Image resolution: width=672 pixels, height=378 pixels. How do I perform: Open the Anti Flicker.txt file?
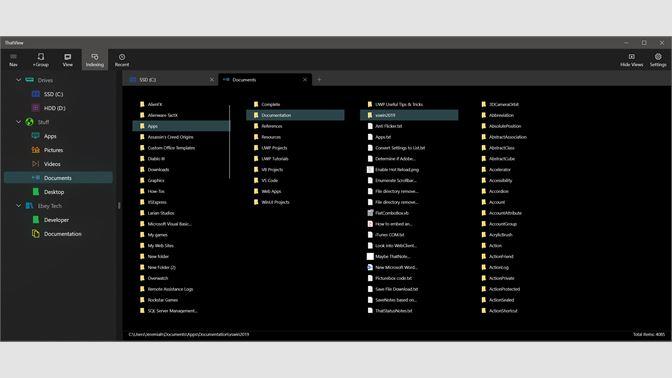click(409, 126)
